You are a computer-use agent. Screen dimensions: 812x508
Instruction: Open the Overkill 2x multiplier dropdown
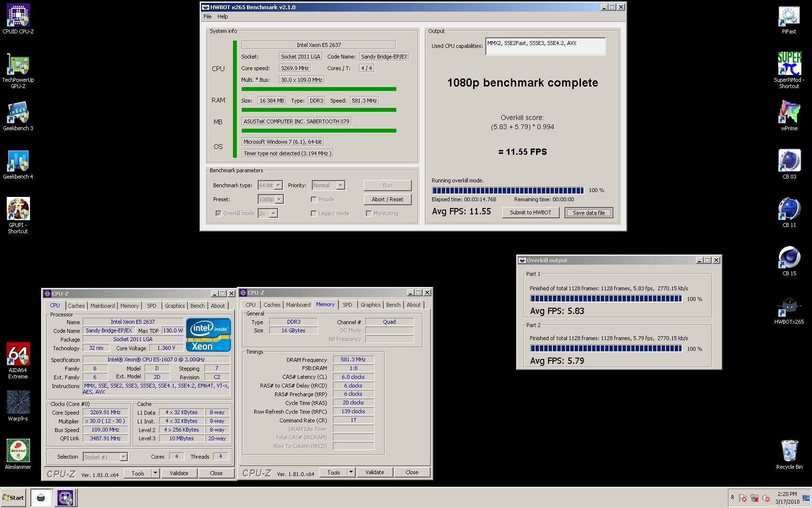[x=268, y=213]
